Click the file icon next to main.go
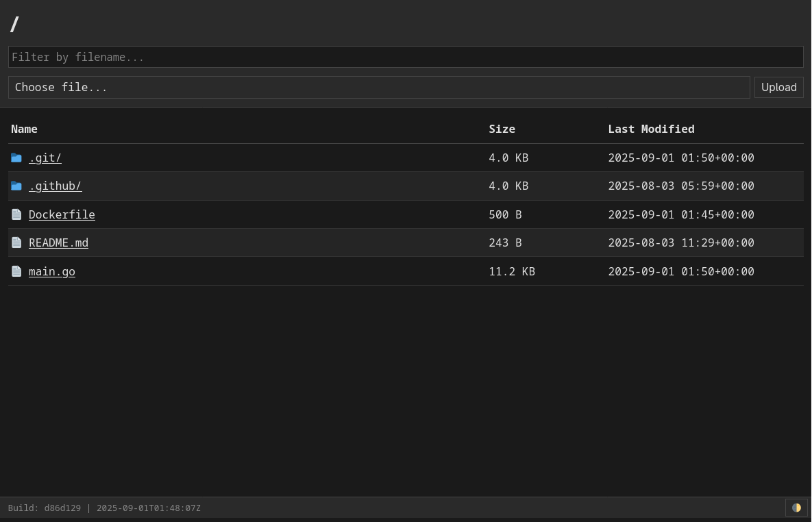 point(16,271)
